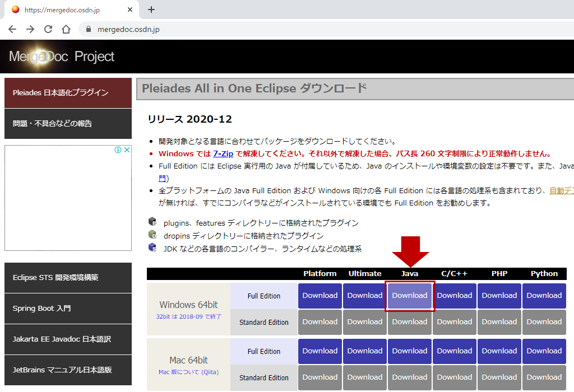Download Windows Standard Edition Platform package
Viewport: 574px width, 392px height.
[x=320, y=322]
